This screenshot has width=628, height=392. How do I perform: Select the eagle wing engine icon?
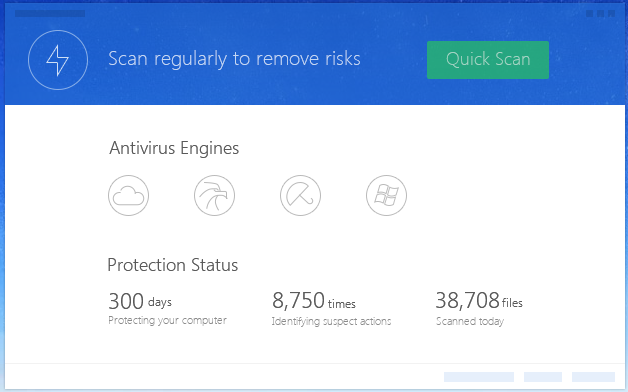tap(214, 195)
